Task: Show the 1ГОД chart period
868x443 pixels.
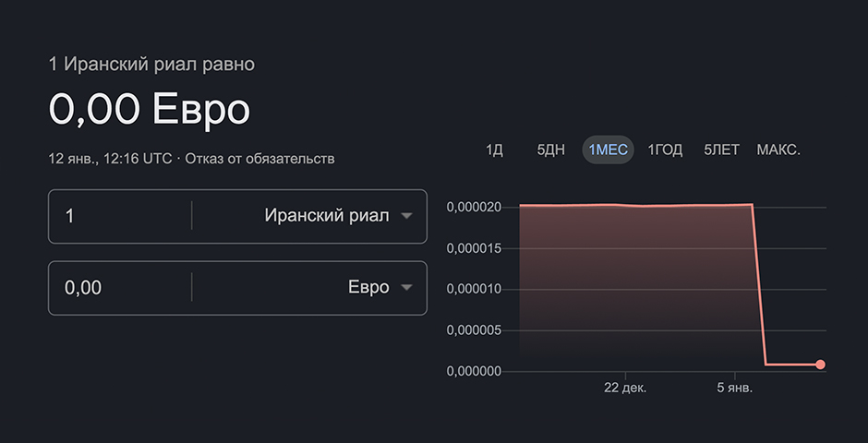Action: coord(665,150)
